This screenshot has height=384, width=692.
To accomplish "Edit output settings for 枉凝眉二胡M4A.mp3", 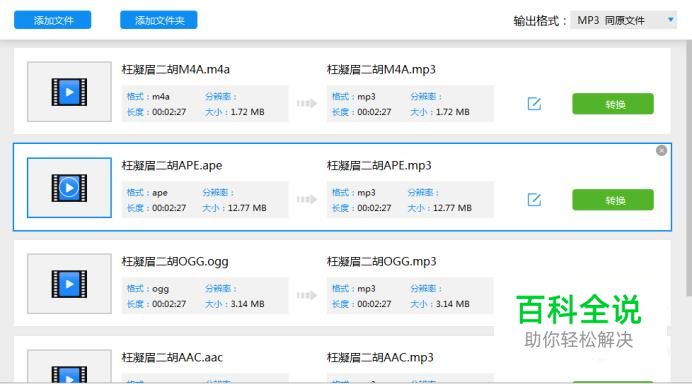I will (x=534, y=104).
